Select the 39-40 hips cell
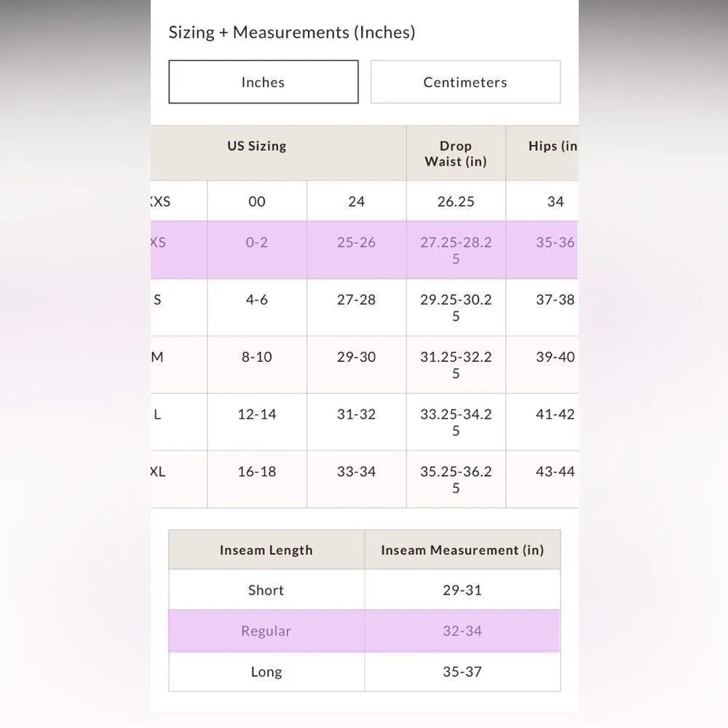This screenshot has width=728, height=728. tap(555, 357)
